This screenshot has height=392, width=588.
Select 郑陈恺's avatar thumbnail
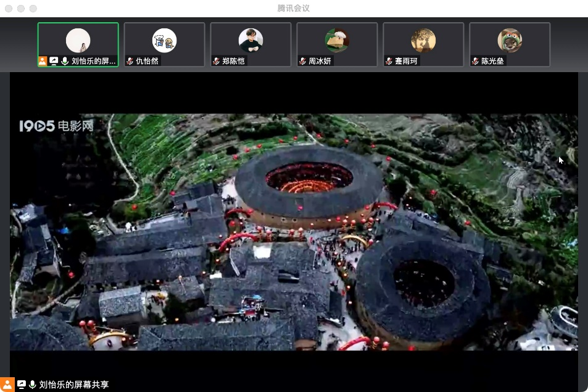coord(251,41)
